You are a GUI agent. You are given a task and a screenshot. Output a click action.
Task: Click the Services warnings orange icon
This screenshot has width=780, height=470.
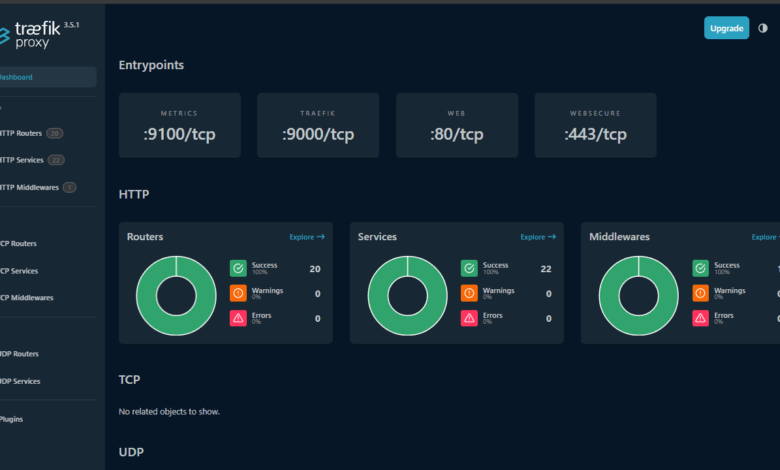[x=469, y=293]
